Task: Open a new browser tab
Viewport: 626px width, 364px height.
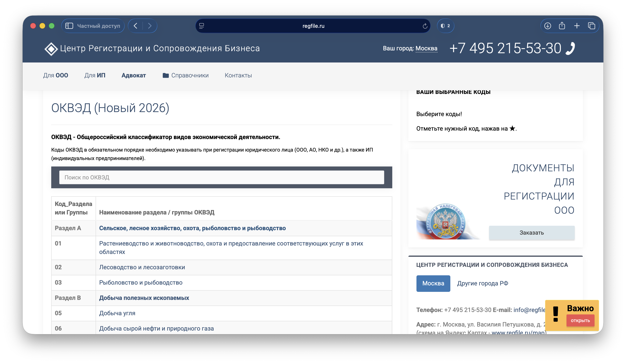Action: tap(577, 26)
